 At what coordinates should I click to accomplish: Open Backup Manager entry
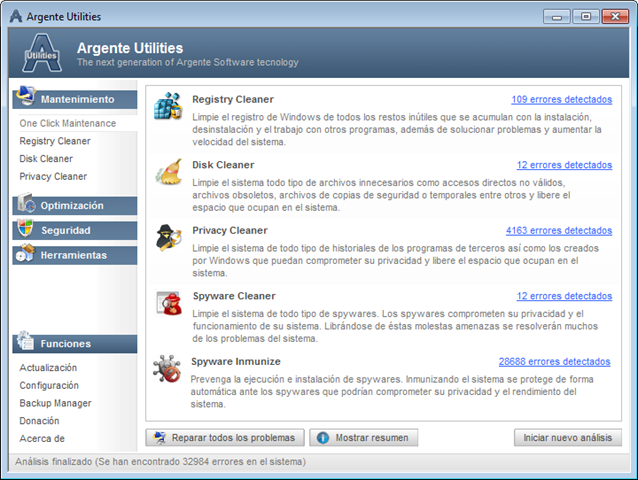point(55,403)
